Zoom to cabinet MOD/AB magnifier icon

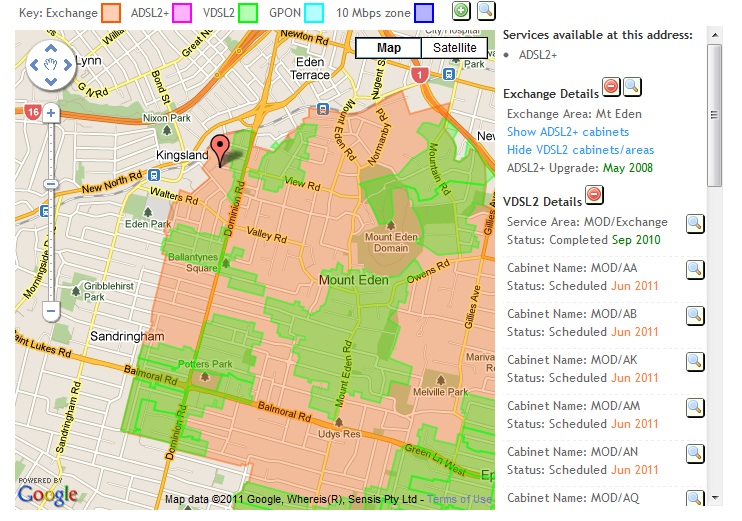[x=695, y=315]
